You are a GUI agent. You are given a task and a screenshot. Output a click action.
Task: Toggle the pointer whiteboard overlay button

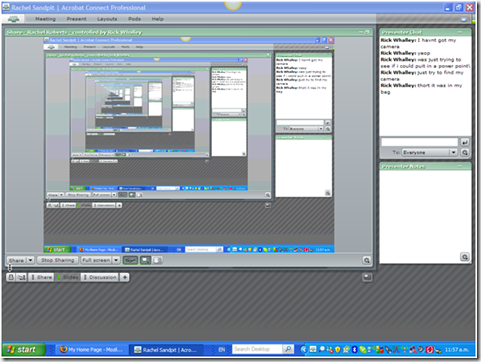[x=145, y=260]
